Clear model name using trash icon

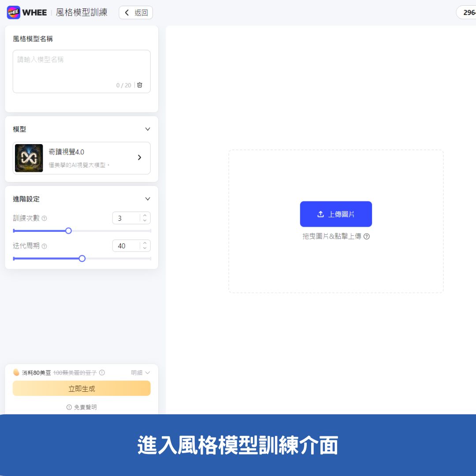tap(140, 85)
